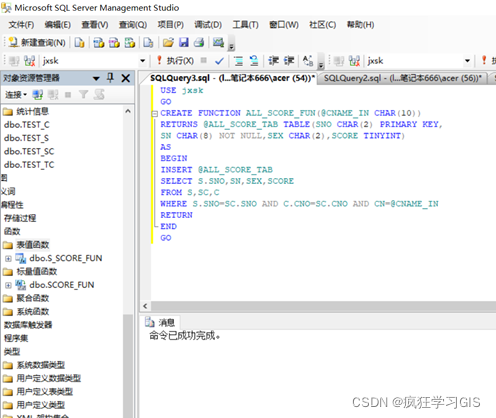Click the Open File folder icon
This screenshot has width=496, height=418.
pyautogui.click(x=168, y=42)
